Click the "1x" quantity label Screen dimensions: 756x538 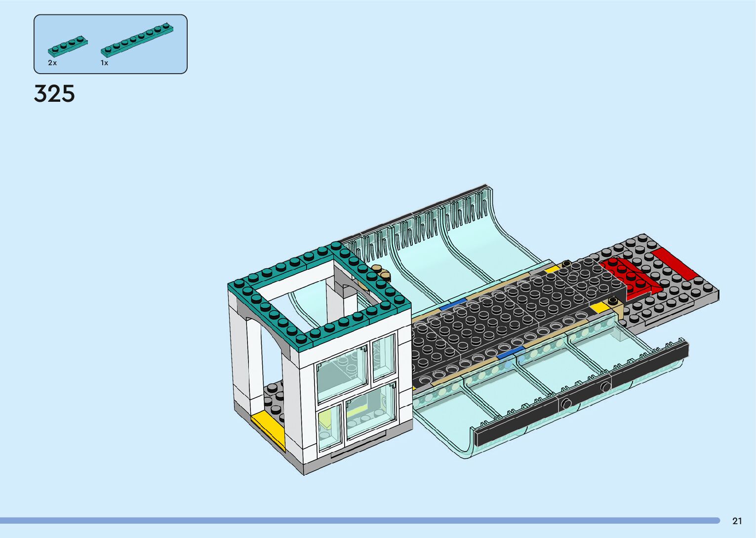pos(104,63)
